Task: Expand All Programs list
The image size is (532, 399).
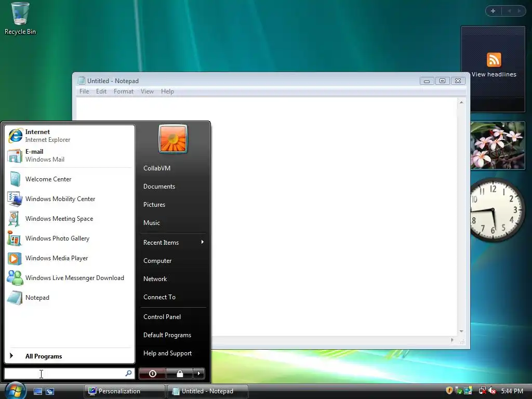Action: [70, 356]
